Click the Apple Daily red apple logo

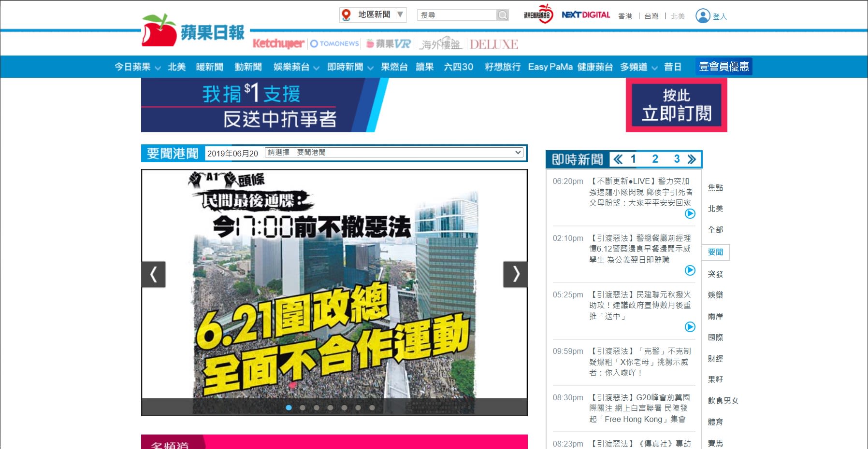pyautogui.click(x=159, y=31)
